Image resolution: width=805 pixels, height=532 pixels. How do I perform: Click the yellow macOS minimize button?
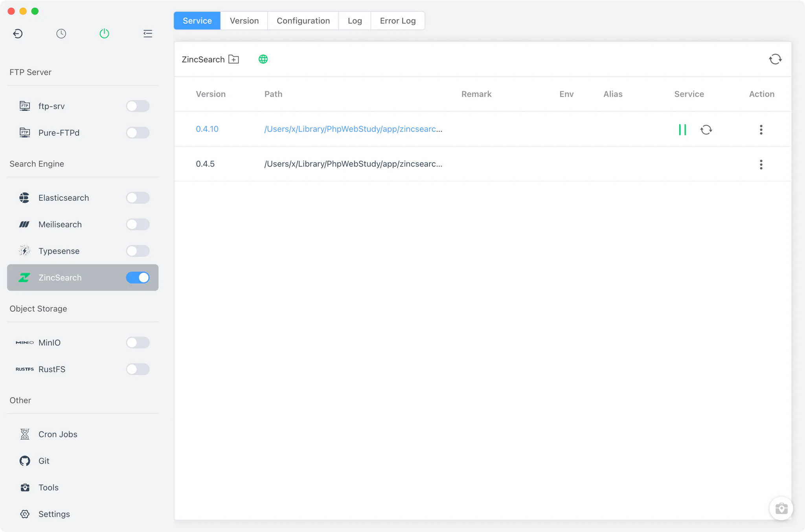23,11
